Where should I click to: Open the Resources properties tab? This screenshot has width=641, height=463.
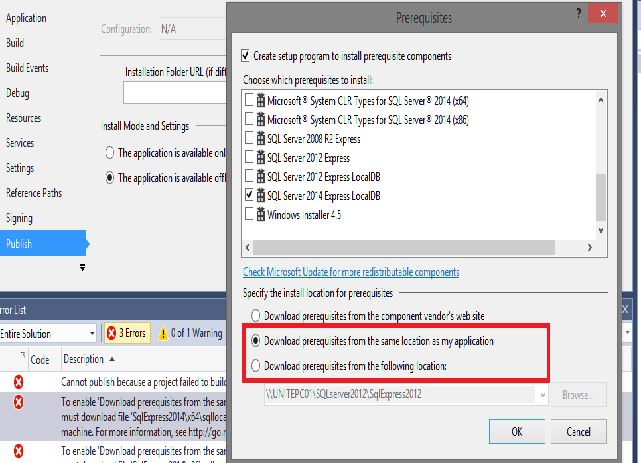click(x=24, y=118)
